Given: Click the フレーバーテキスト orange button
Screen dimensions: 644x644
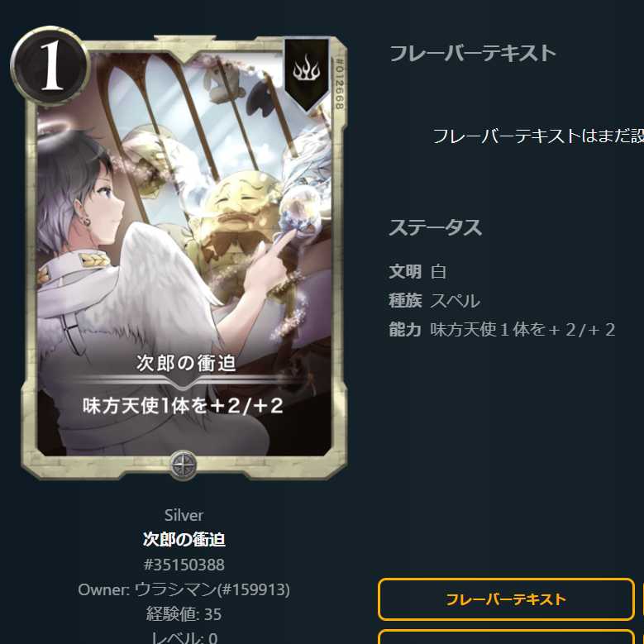Looking at the screenshot, I should tap(506, 599).
